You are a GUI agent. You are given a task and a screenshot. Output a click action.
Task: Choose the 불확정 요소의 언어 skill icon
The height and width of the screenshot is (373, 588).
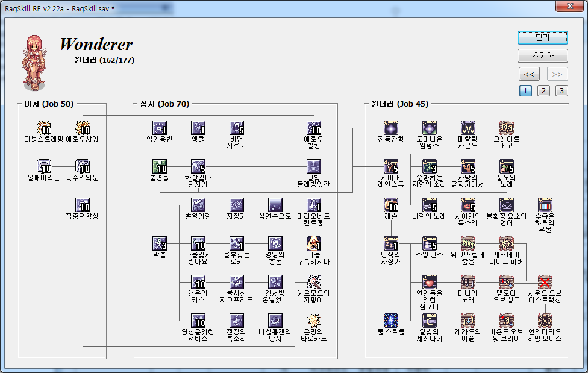click(x=507, y=205)
